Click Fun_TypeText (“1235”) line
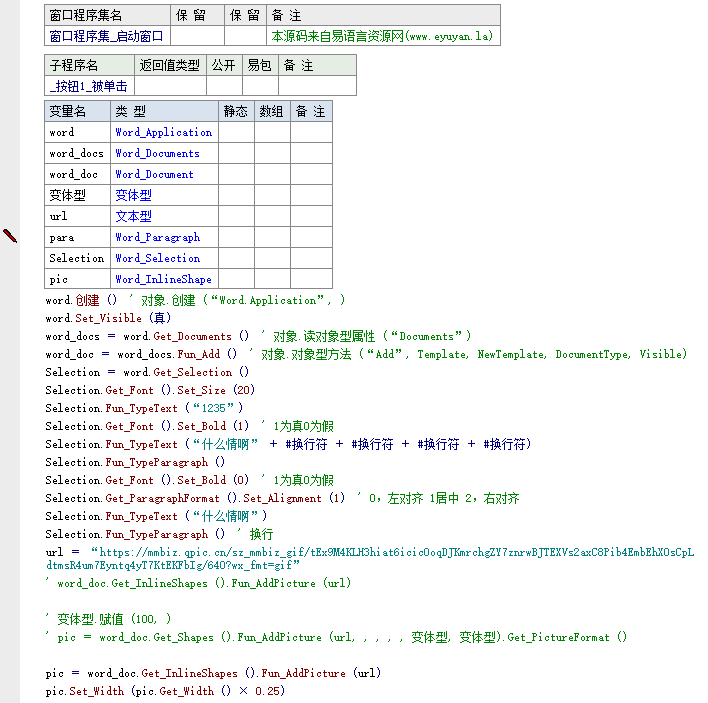Screen dimensions: 708x703 click(144, 408)
